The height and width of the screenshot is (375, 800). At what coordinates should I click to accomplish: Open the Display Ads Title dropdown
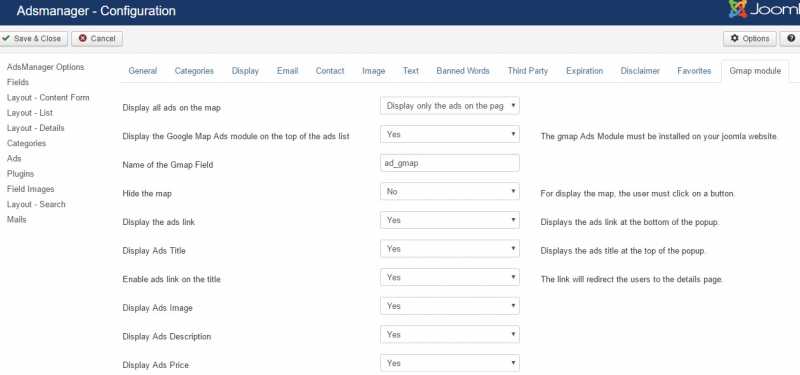point(450,248)
